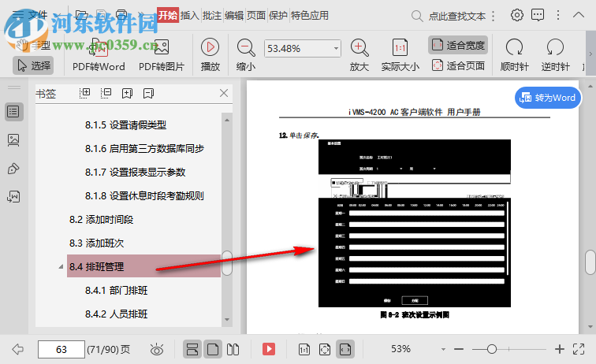The image size is (596, 364).
Task: Click the add bookmark icon
Action: coord(128,93)
